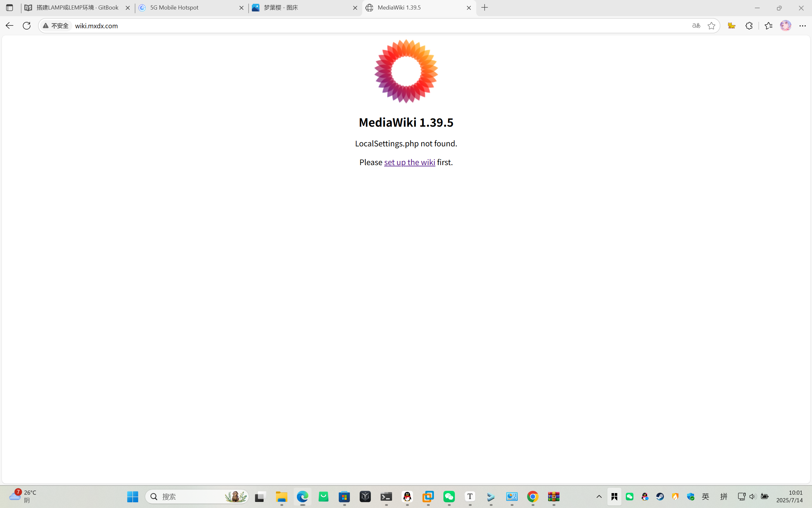Viewport: 812px width, 508px height.
Task: Open the Windows Start menu
Action: pyautogui.click(x=133, y=497)
